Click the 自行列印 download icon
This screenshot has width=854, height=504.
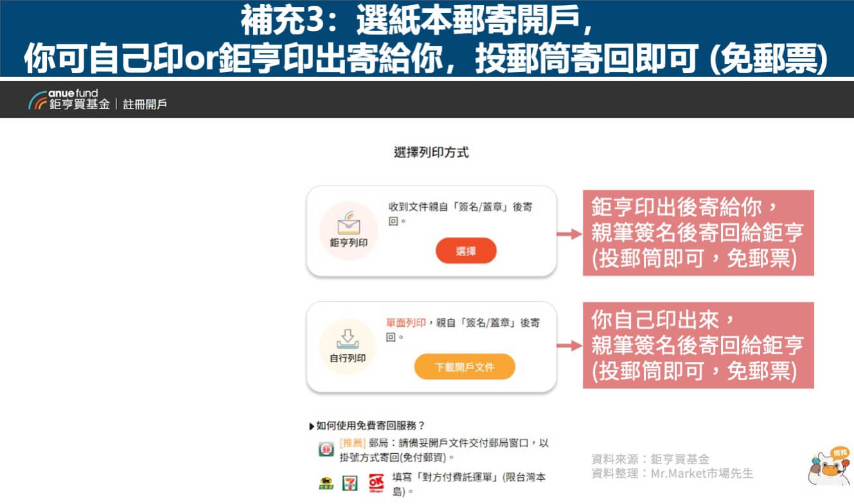coord(348,338)
